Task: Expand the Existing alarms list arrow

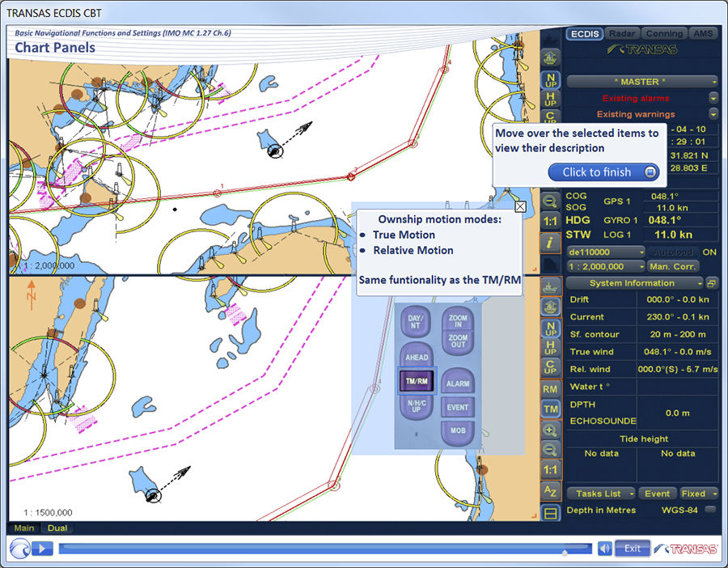Action: (713, 98)
